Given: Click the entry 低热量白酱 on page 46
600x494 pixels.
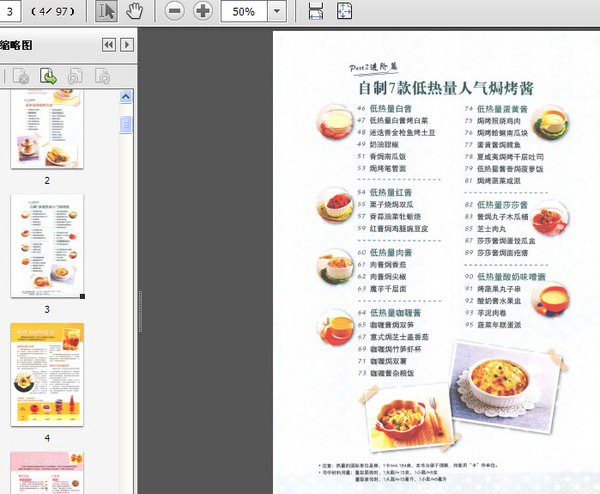Looking at the screenshot, I should point(391,109).
